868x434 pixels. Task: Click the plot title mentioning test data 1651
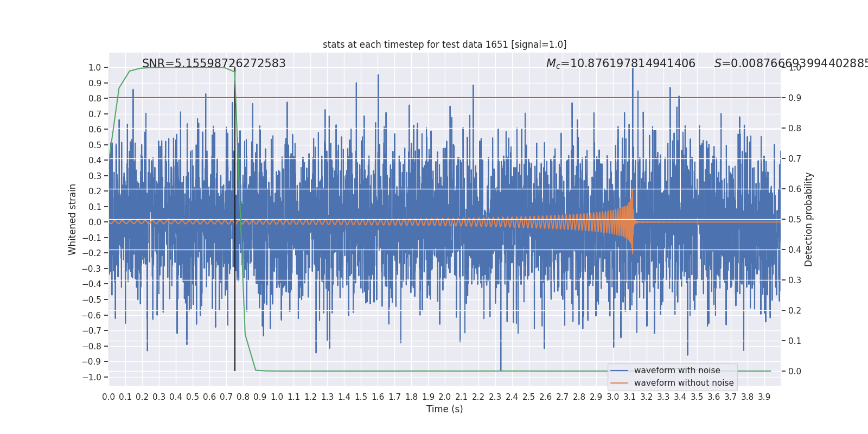(444, 44)
